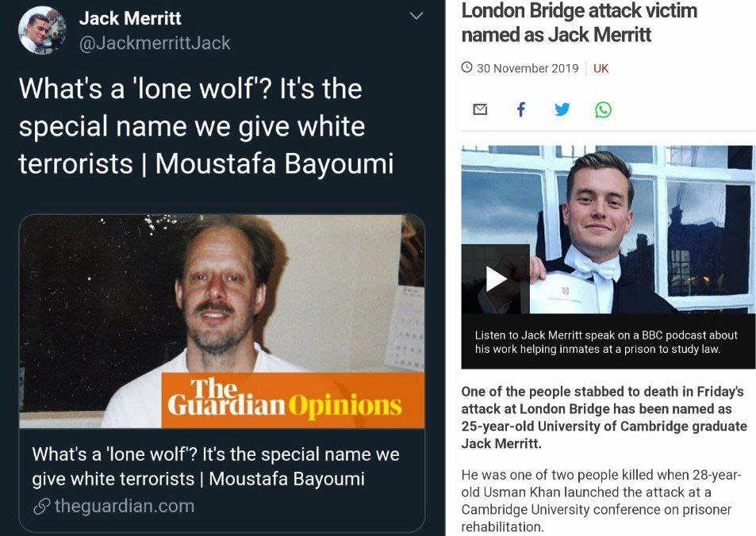Play the BBC podcast video
The height and width of the screenshot is (536, 756).
coord(496,279)
